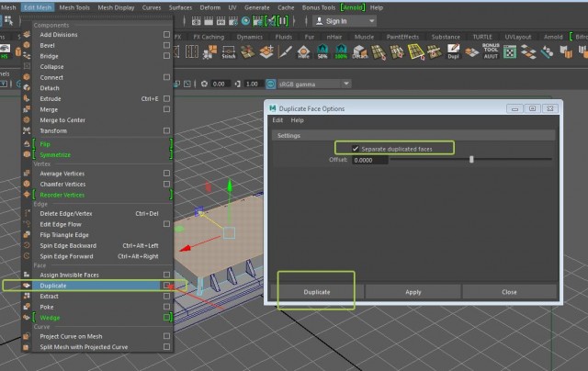The image size is (588, 371).
Task: Click the Detach shelf icon
Action: click(359, 52)
